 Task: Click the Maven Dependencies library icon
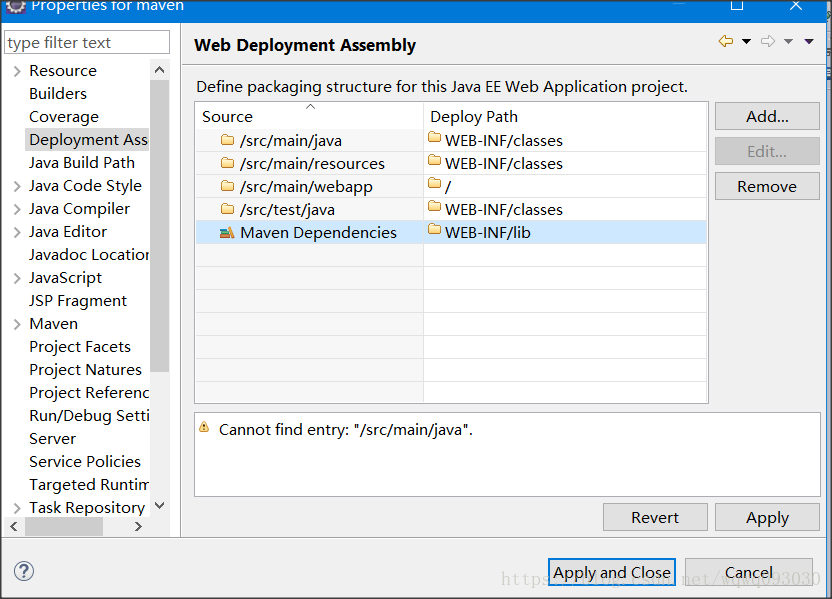pyautogui.click(x=227, y=232)
